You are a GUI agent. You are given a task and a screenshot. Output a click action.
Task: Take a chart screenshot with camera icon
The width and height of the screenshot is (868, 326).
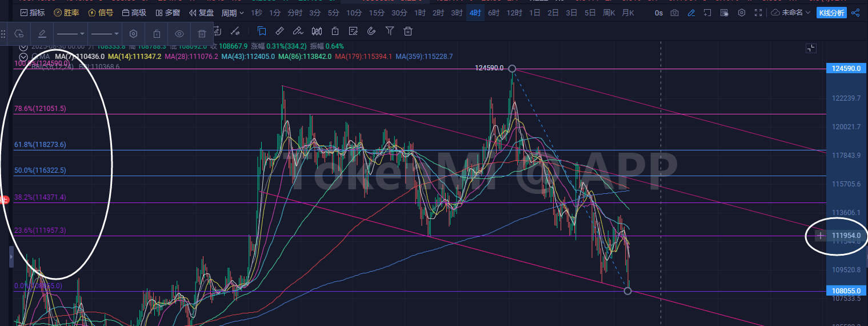[675, 13]
